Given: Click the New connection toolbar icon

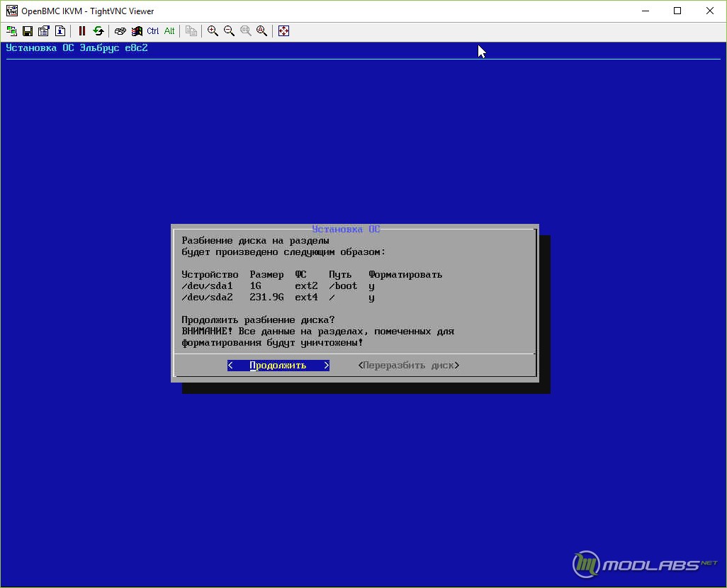Looking at the screenshot, I should coord(11,31).
